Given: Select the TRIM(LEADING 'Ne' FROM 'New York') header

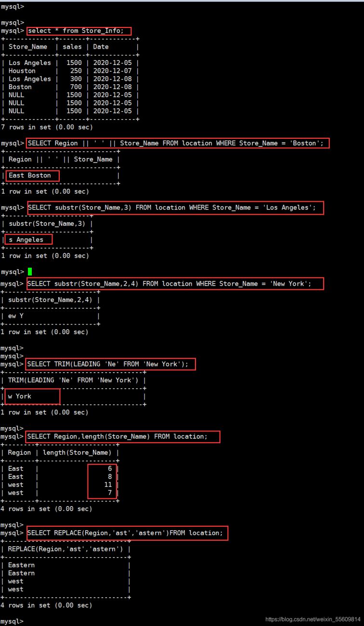Looking at the screenshot, I should pos(73,380).
